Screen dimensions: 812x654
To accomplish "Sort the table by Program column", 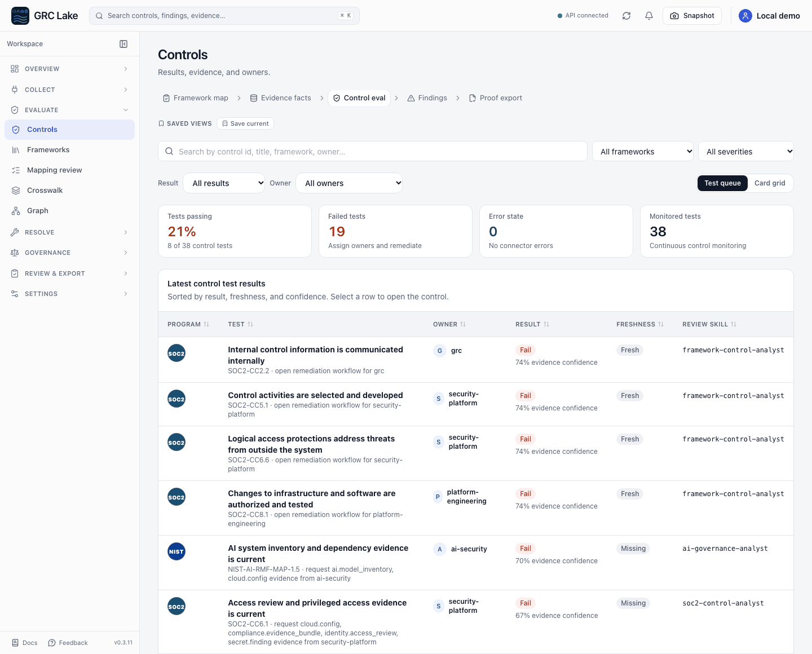I will [188, 324].
